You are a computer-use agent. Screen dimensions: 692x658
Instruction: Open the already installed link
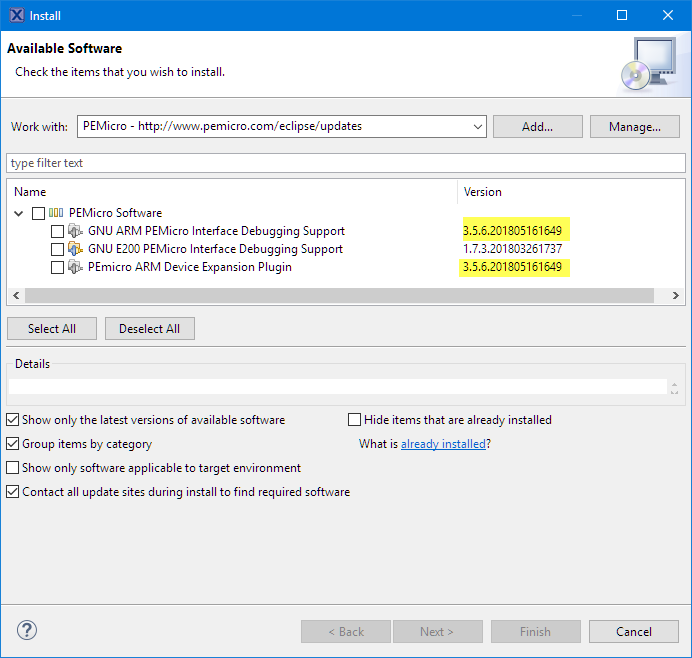coord(443,444)
